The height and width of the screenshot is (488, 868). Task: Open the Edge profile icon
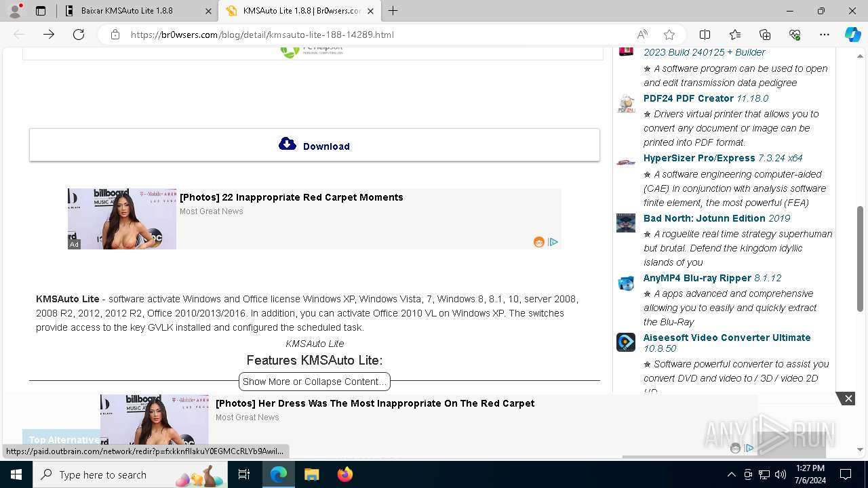[x=15, y=11]
